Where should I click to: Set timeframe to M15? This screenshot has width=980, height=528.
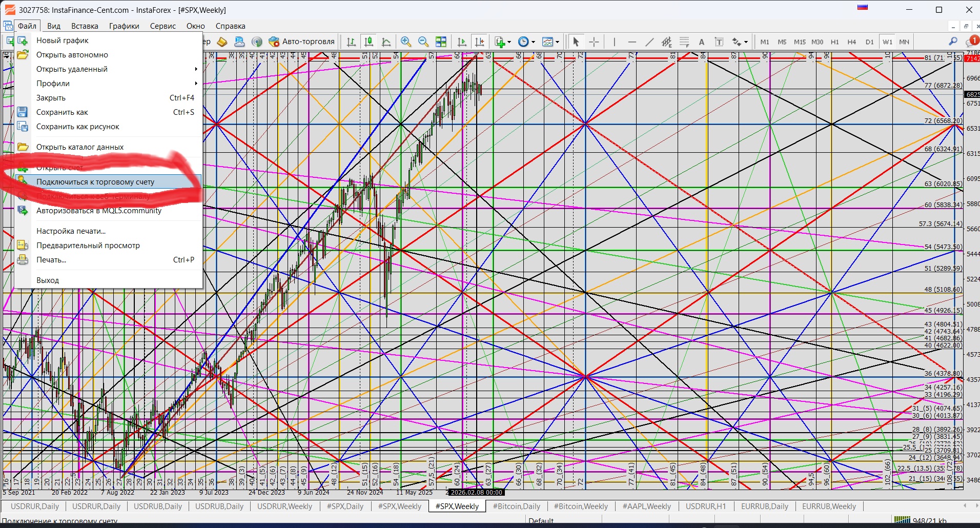click(x=800, y=42)
